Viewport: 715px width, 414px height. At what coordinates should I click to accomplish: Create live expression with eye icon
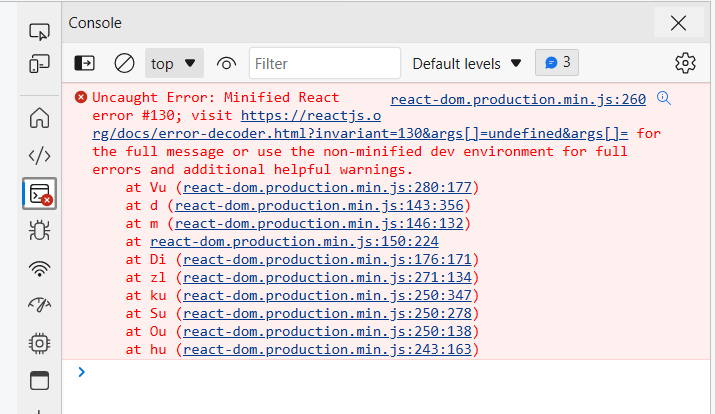(227, 63)
